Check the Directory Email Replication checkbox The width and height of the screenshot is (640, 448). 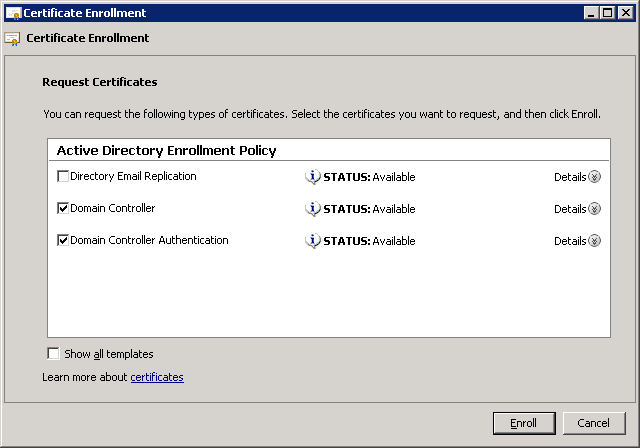point(63,177)
